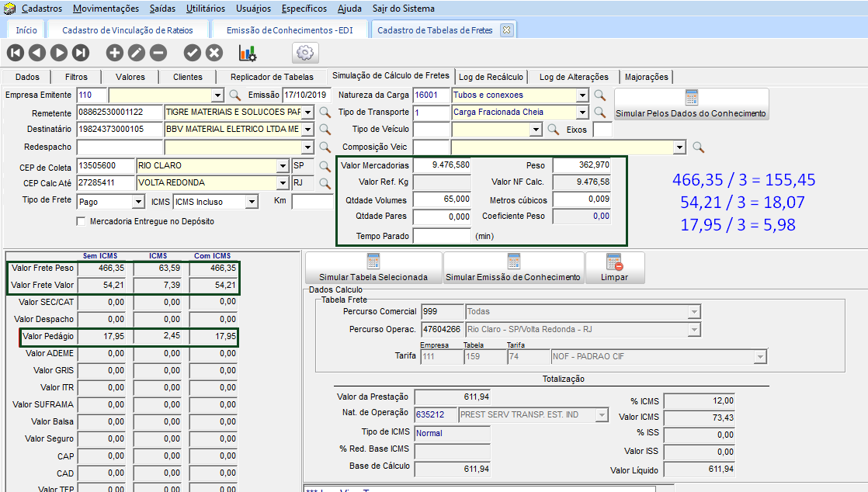Search Remetente using the magnifier icon
This screenshot has width=868, height=492.
pos(325,112)
